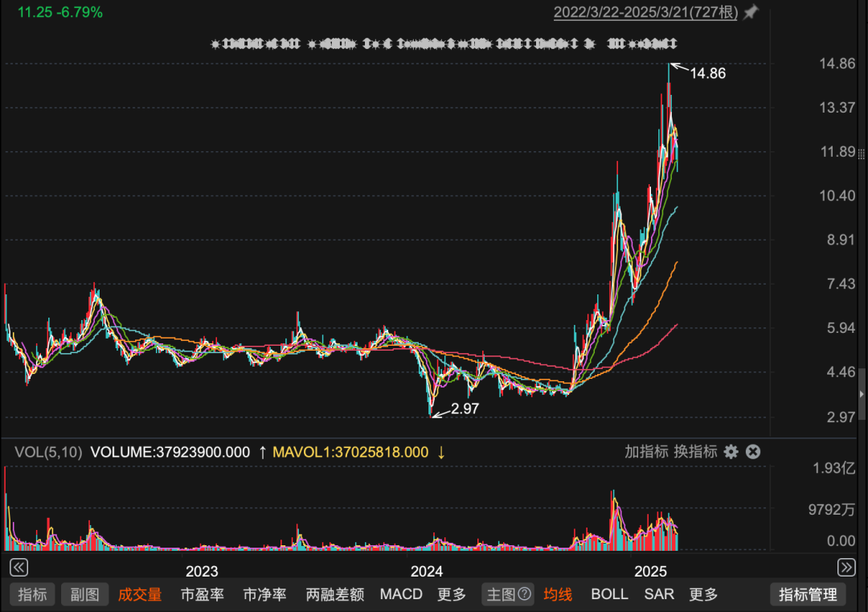Expand the 副图 sub-chart menu
The image size is (868, 612).
point(84,594)
